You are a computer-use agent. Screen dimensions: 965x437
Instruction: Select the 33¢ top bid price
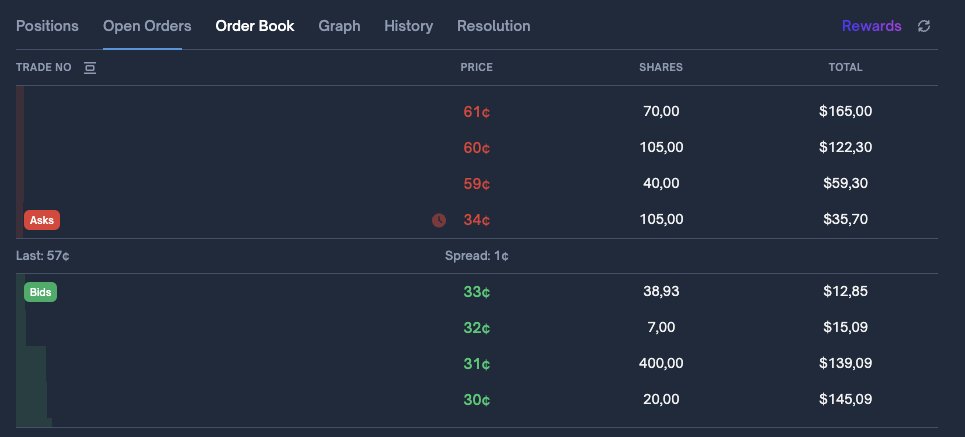point(476,292)
